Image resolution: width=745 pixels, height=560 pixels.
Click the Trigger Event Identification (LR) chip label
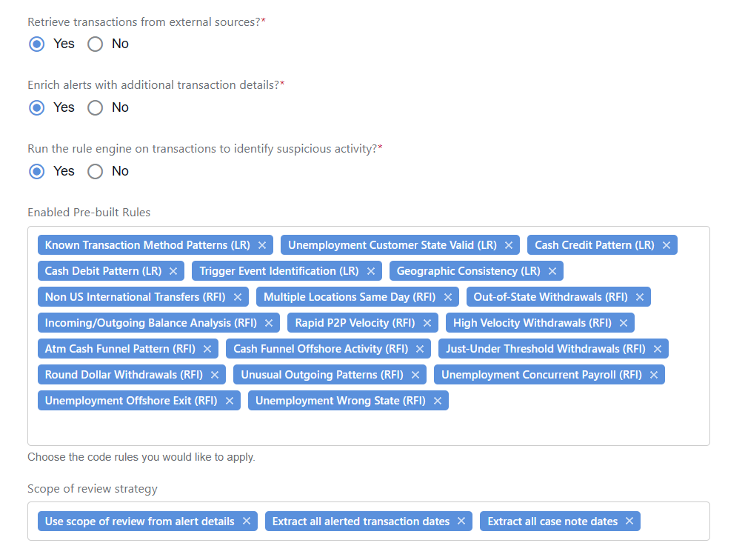pyautogui.click(x=279, y=271)
